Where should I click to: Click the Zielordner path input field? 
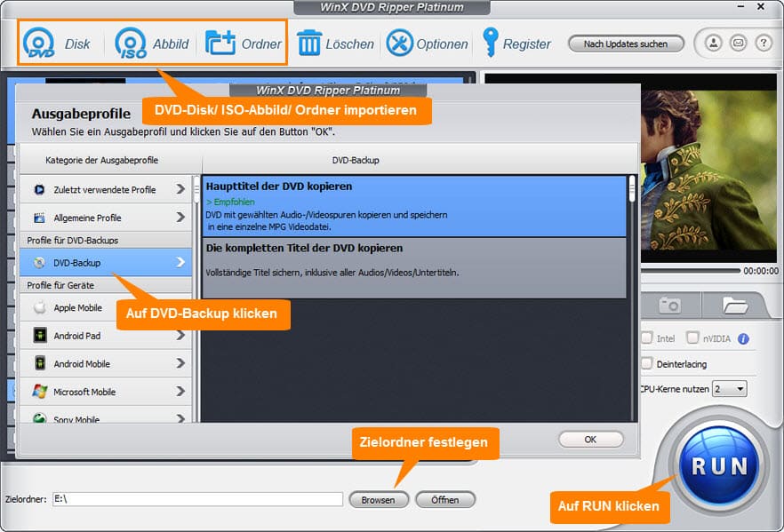(x=197, y=500)
